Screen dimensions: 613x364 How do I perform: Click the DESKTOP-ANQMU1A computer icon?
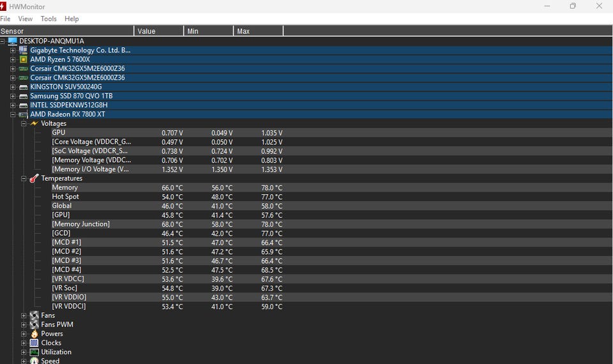13,41
